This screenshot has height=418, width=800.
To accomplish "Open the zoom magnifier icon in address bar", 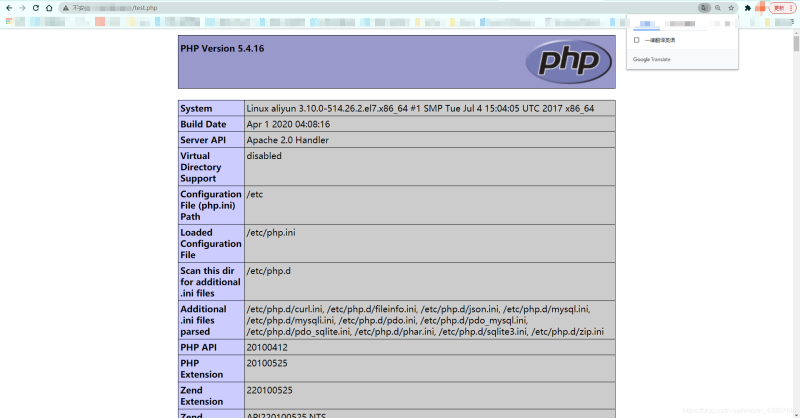I will click(x=717, y=7).
